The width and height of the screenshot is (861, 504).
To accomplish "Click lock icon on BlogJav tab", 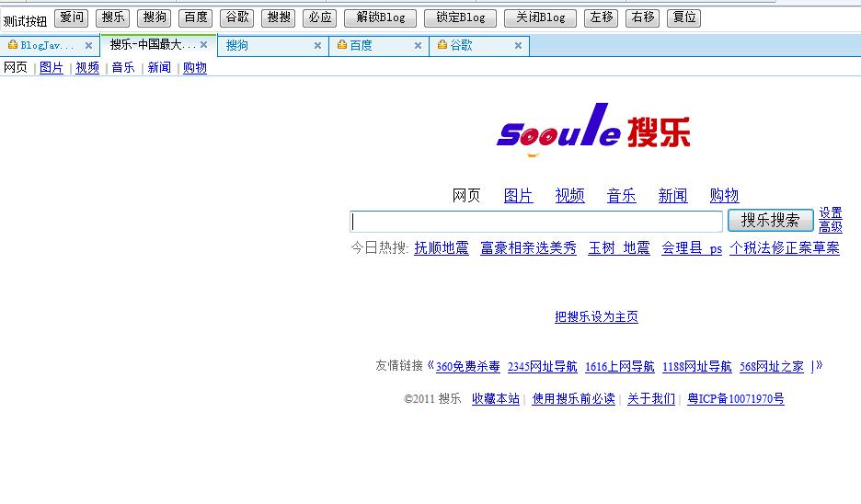I will point(13,44).
